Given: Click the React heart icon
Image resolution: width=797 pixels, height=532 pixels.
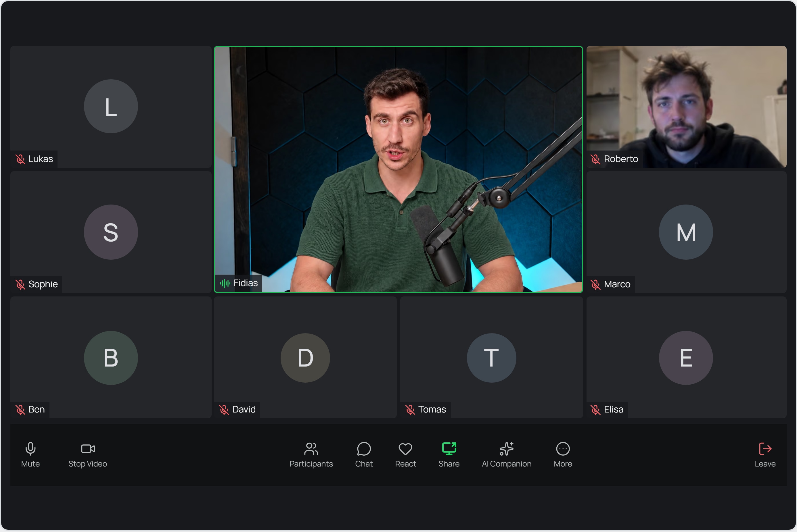Looking at the screenshot, I should pyautogui.click(x=405, y=449).
